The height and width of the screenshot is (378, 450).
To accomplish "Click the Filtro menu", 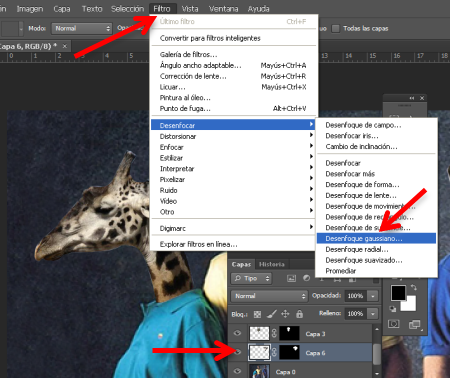I will [162, 9].
